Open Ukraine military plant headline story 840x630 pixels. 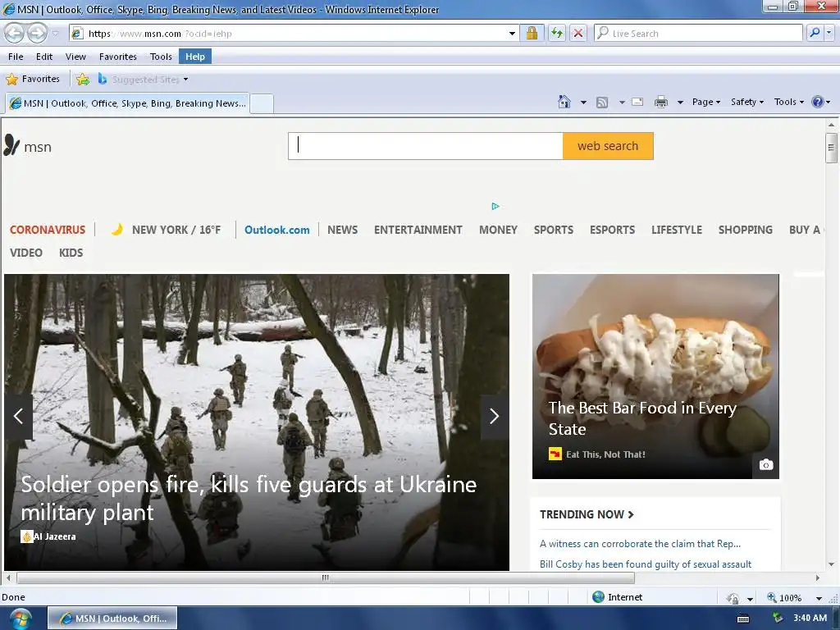coord(249,498)
